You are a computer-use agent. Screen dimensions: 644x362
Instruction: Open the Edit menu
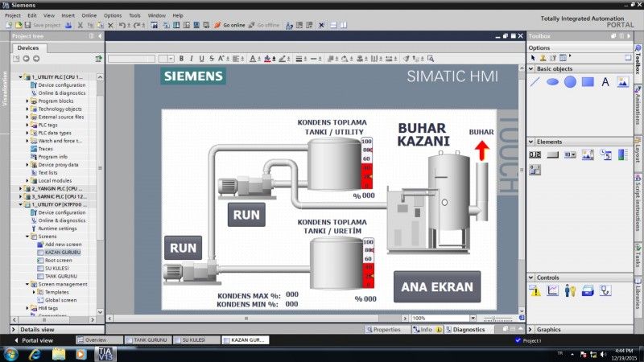tap(32, 15)
